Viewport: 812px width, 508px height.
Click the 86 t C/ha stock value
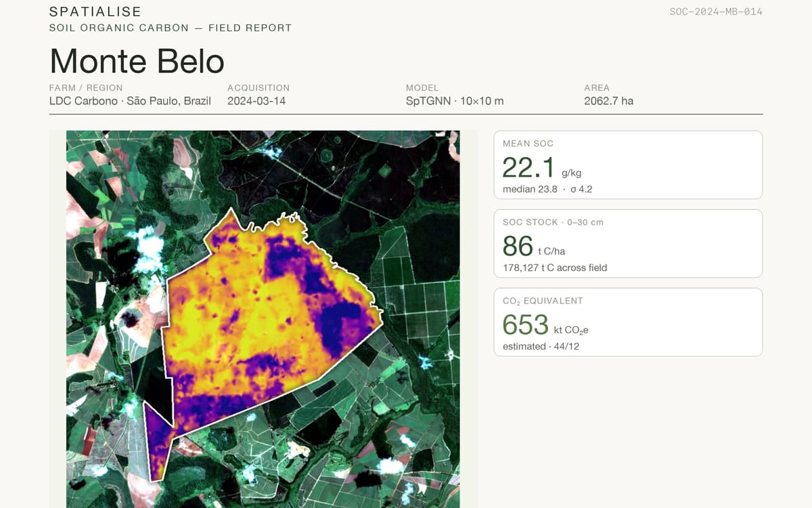(x=533, y=246)
